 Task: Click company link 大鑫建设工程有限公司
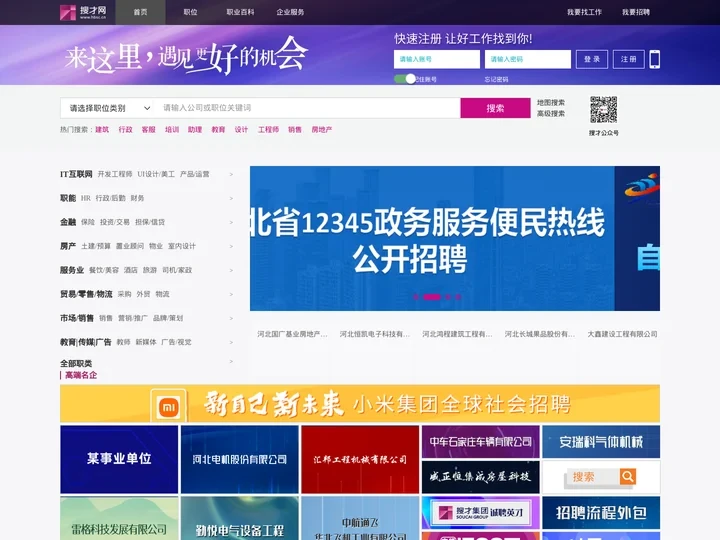pyautogui.click(x=622, y=334)
